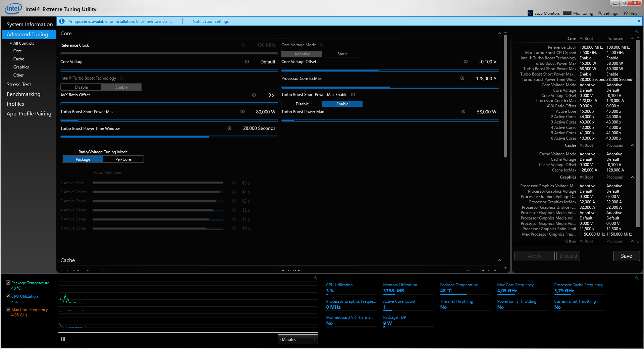
Task: Open the 5 Minutes time range dropdown
Action: pyautogui.click(x=298, y=340)
